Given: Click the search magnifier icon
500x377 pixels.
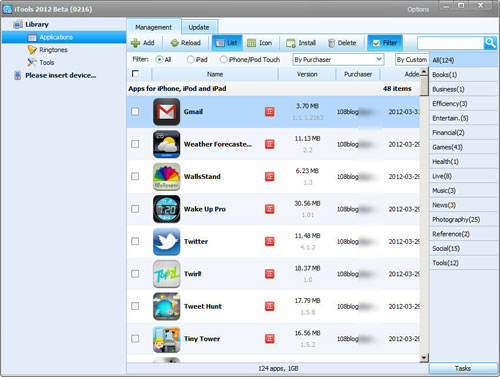Looking at the screenshot, I should [490, 43].
